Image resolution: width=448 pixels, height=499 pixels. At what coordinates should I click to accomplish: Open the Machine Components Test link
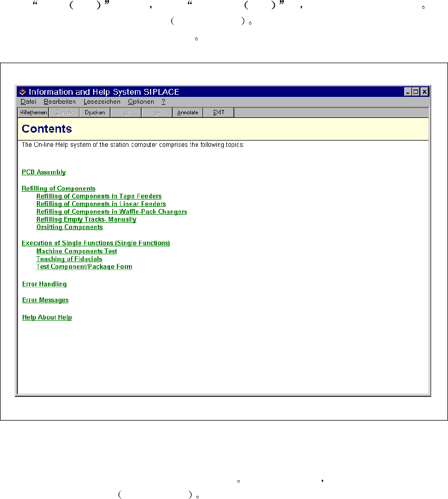(77, 251)
